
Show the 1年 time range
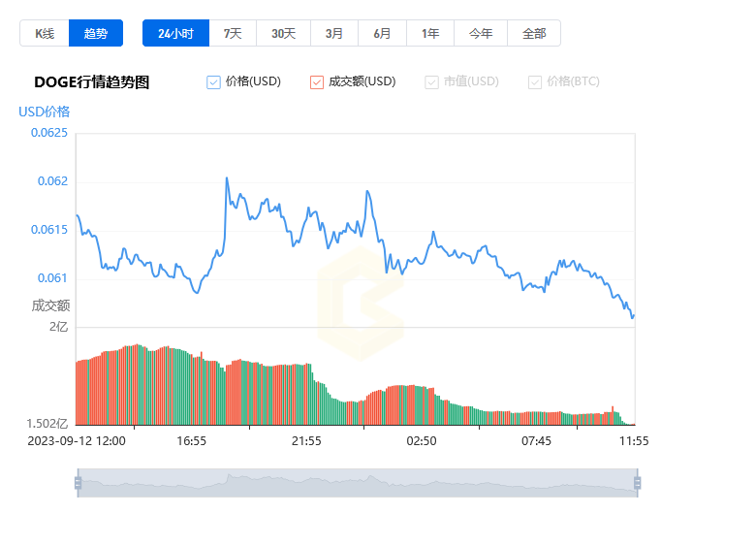(430, 33)
